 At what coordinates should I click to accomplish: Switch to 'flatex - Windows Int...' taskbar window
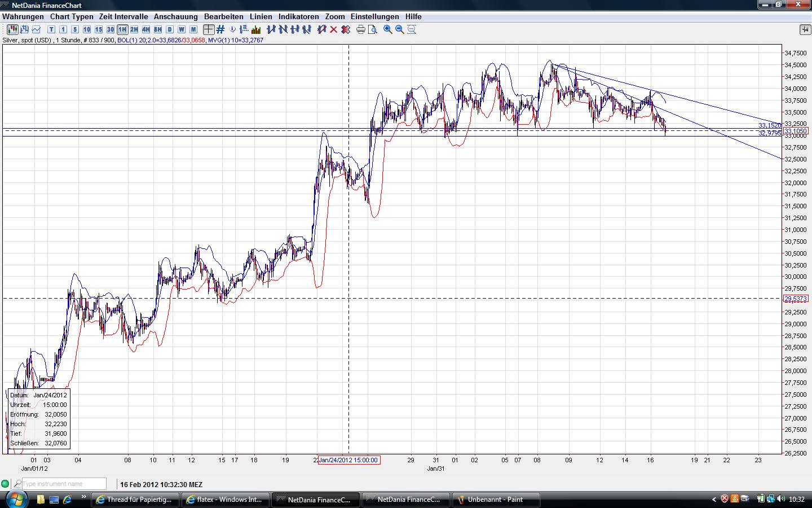tap(225, 500)
